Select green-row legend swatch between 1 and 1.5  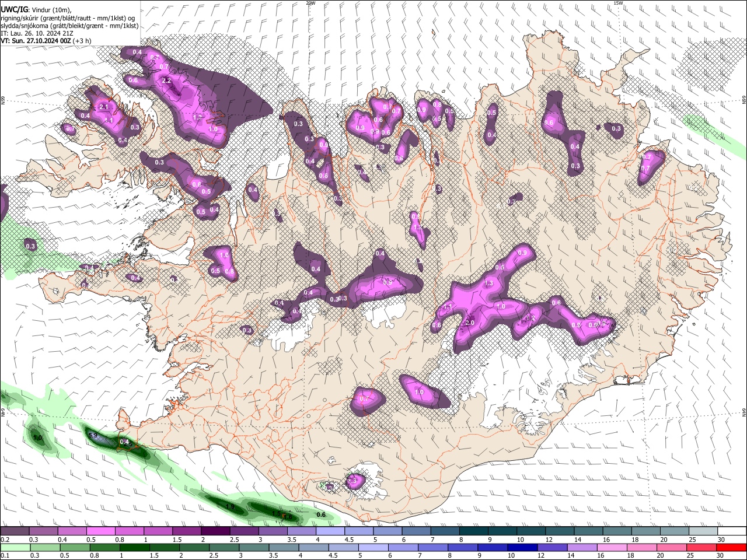(135, 547)
